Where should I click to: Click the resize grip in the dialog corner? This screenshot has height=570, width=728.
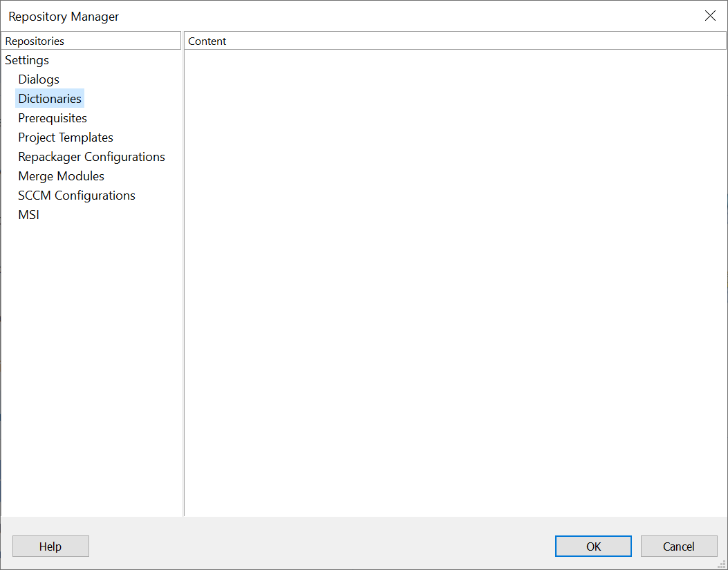tap(722, 564)
